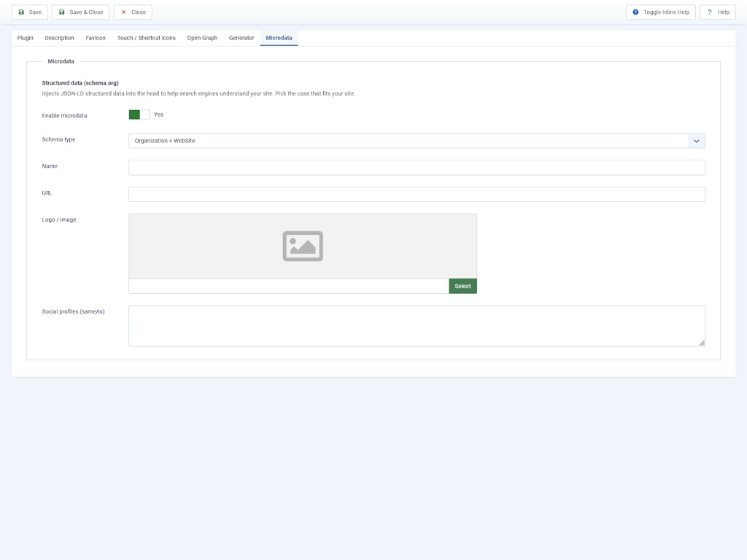Click the 'Enable microdata' label
The width and height of the screenshot is (747, 560).
pos(64,116)
